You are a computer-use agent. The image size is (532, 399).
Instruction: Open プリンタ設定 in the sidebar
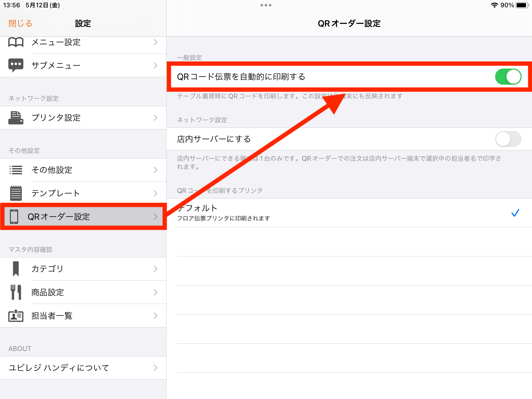tap(83, 118)
